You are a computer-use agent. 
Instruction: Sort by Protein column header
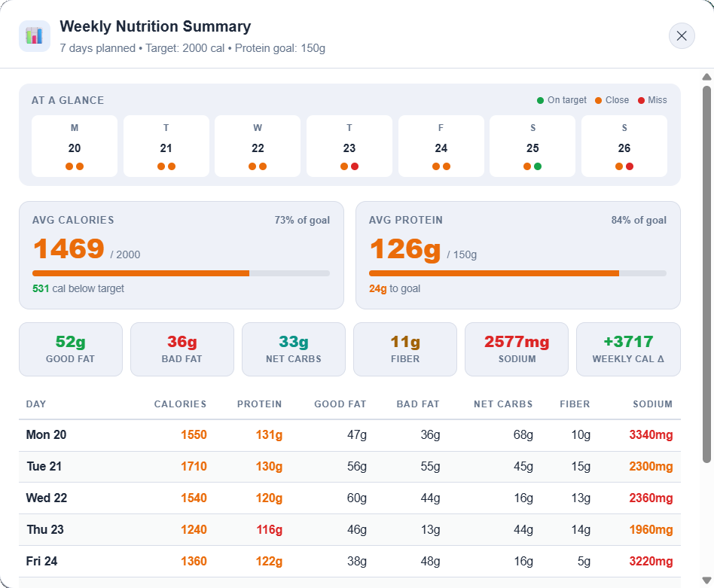click(x=259, y=404)
